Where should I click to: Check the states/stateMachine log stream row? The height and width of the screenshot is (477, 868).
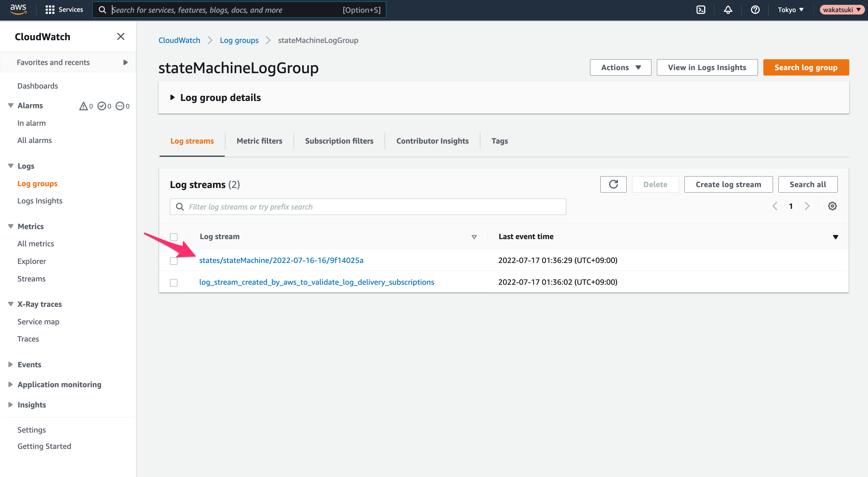[x=174, y=261]
